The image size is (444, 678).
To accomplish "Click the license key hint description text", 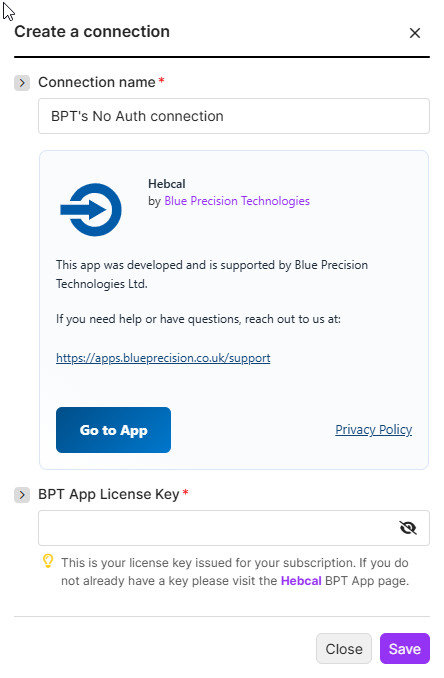I will pos(235,572).
